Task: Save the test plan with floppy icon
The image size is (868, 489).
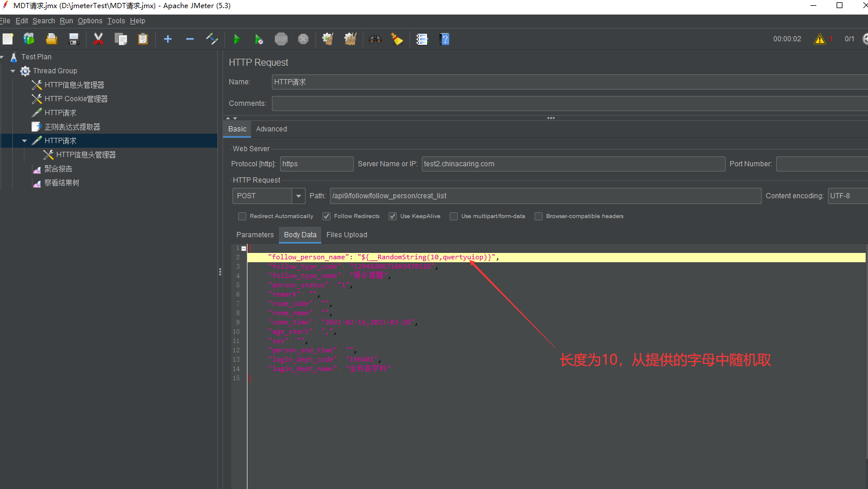Action: coord(74,39)
